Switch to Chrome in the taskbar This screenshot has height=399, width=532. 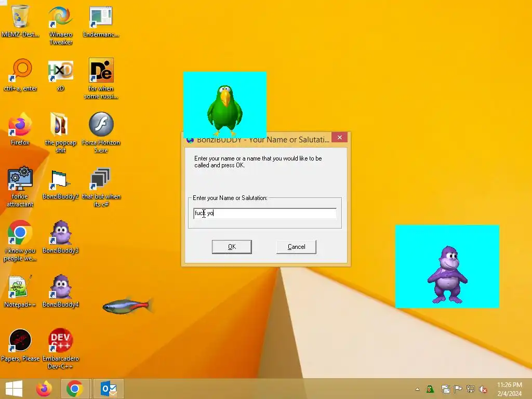click(75, 389)
